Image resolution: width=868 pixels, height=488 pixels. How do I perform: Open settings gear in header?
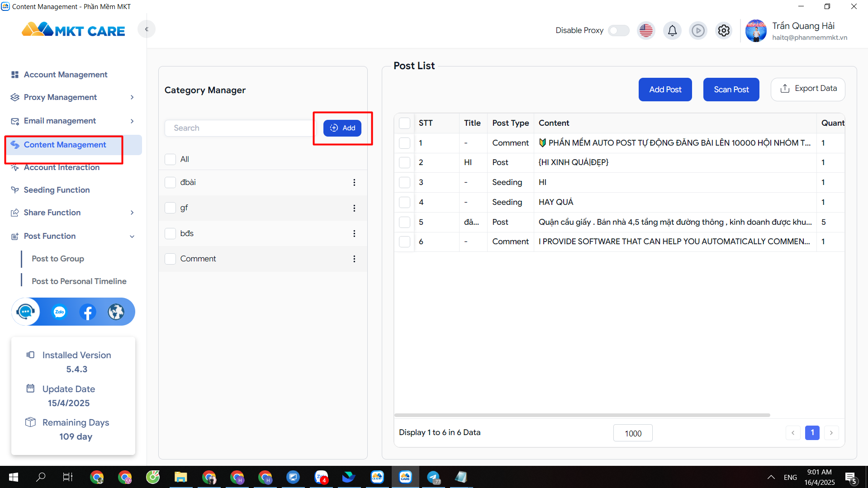[724, 31]
